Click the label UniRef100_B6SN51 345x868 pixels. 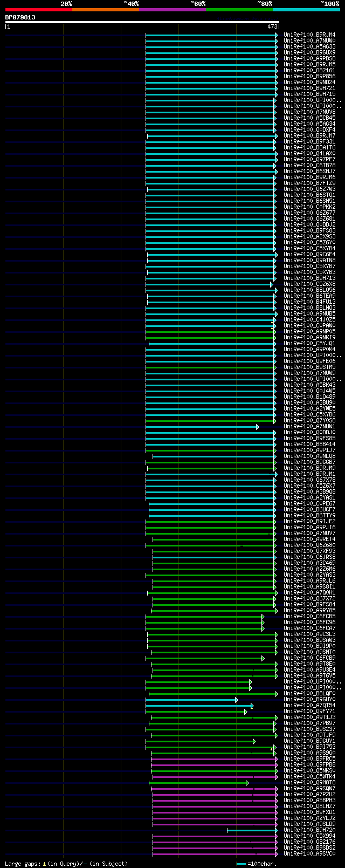309,201
